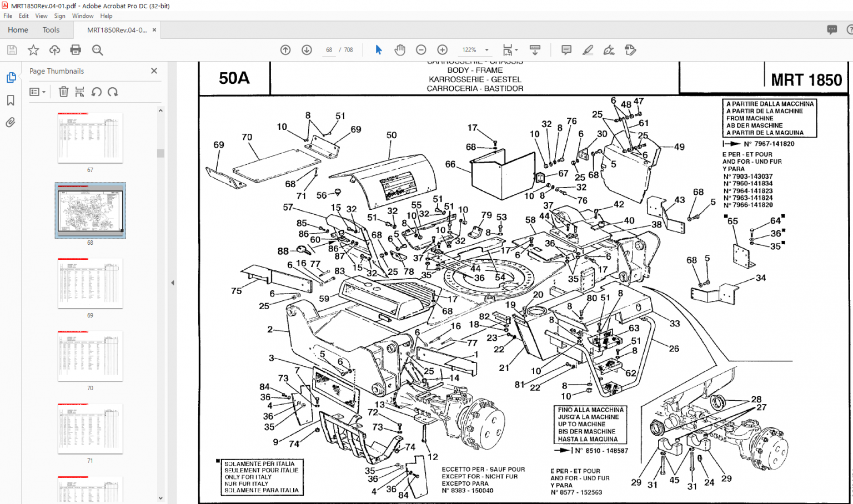Zoom out with the minus button

click(421, 50)
